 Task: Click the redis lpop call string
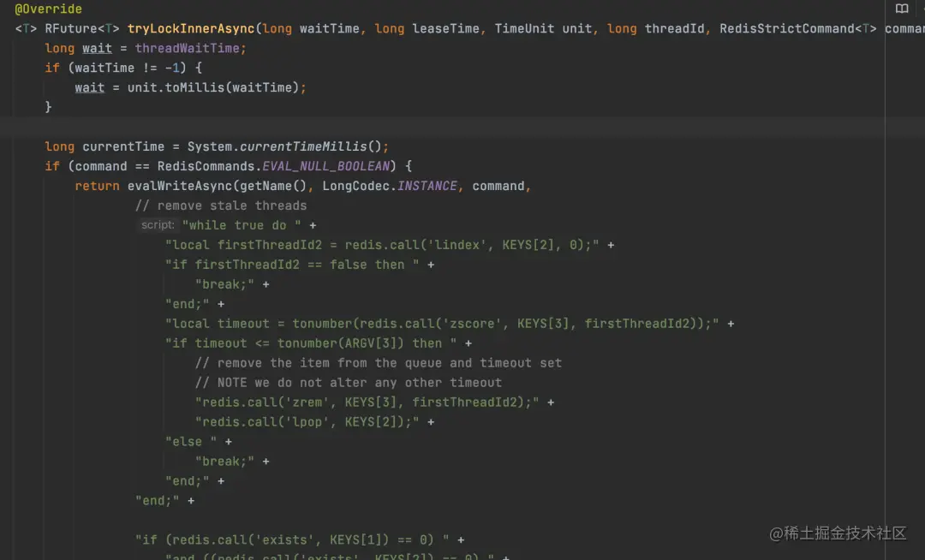(x=307, y=422)
